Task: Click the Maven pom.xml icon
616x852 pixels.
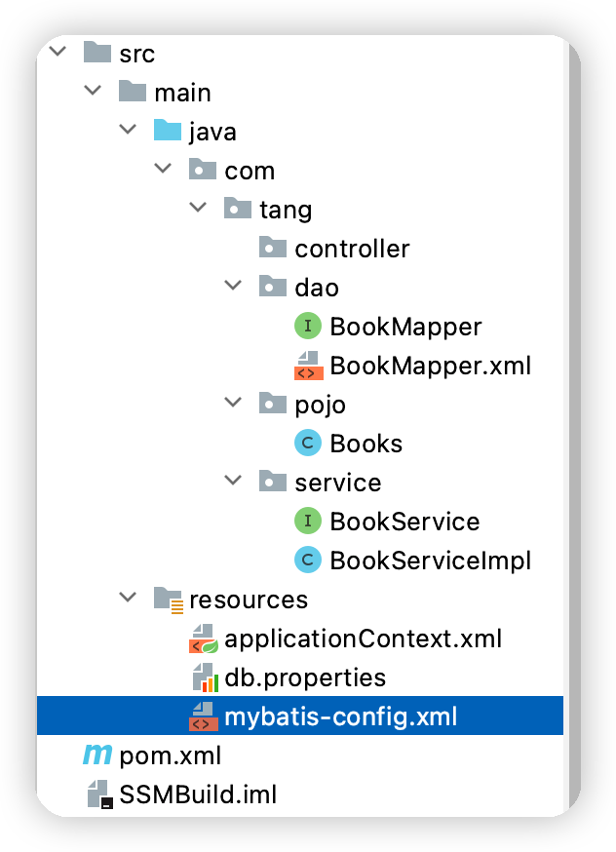Action: tap(97, 755)
